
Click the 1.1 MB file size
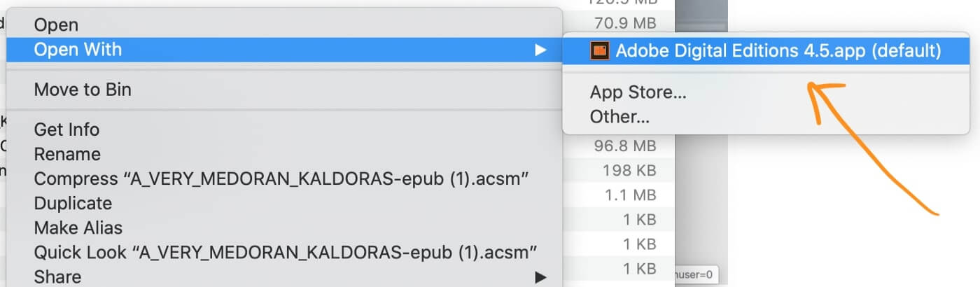coord(629,195)
